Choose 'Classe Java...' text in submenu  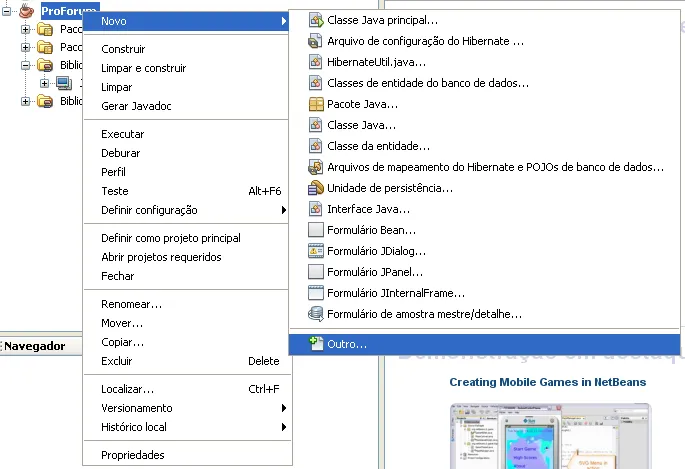[361, 125]
